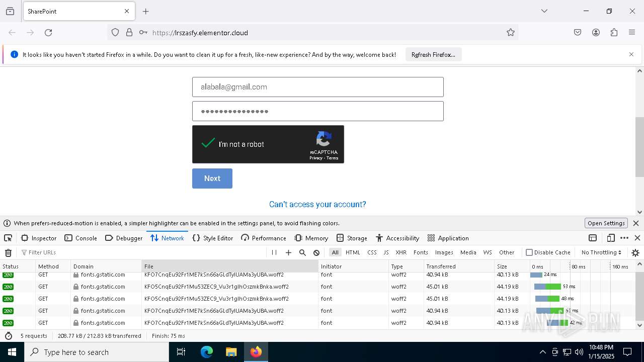Switch to the Application tab
This screenshot has width=644, height=362.
(448, 238)
